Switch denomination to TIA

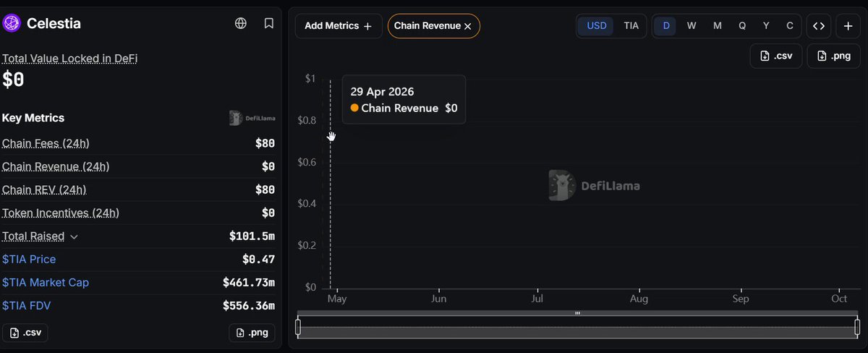point(631,26)
